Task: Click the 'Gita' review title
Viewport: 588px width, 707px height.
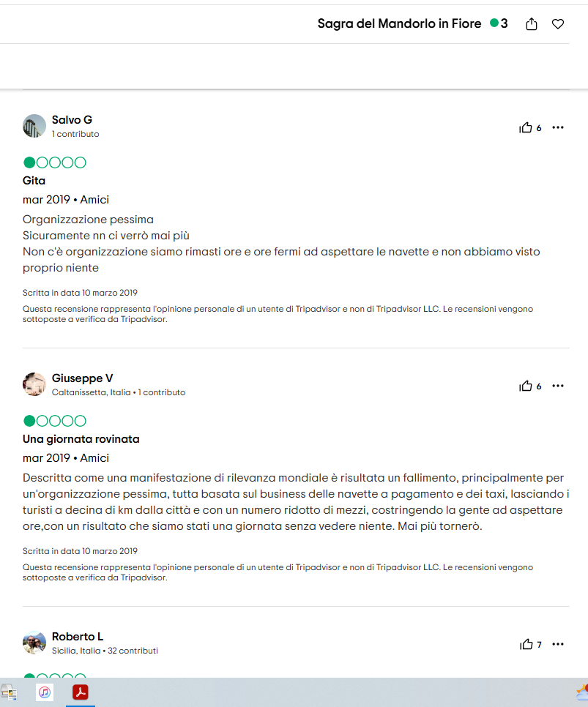Action: 34,181
